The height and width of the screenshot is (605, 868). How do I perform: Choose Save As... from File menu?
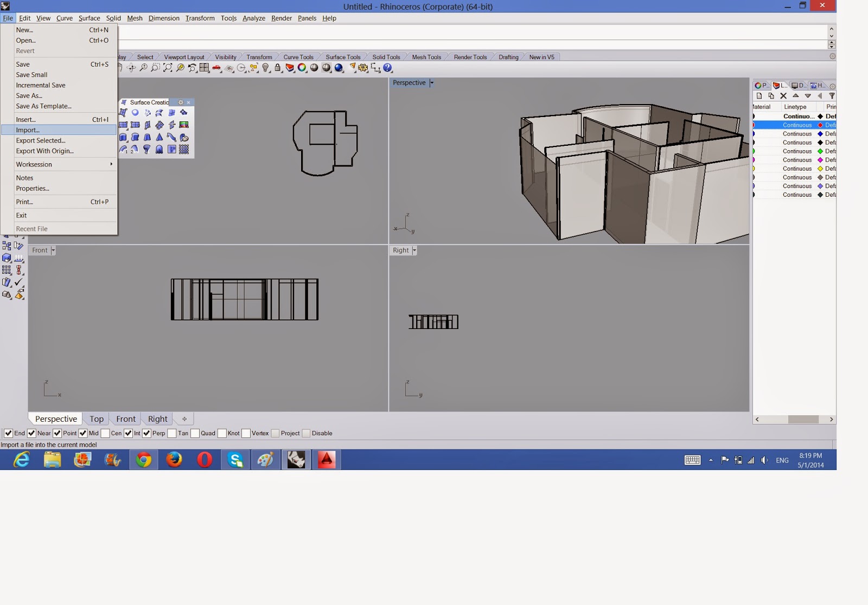[x=59, y=96]
